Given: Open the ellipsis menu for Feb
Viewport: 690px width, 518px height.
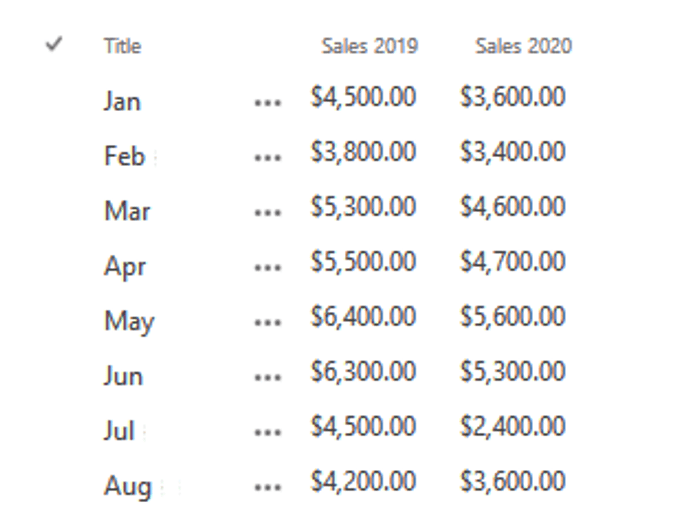Looking at the screenshot, I should coord(268,158).
